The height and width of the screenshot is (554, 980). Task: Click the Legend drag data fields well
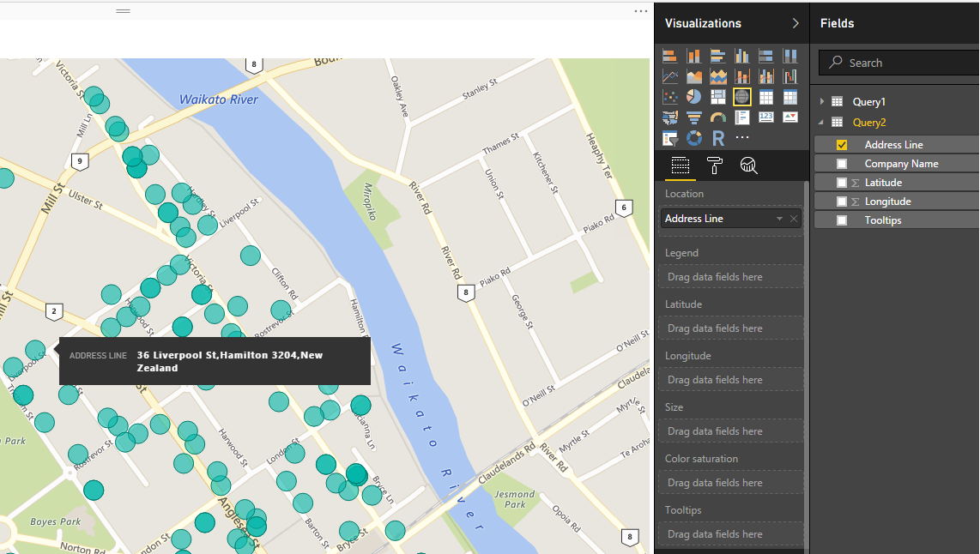click(x=730, y=277)
